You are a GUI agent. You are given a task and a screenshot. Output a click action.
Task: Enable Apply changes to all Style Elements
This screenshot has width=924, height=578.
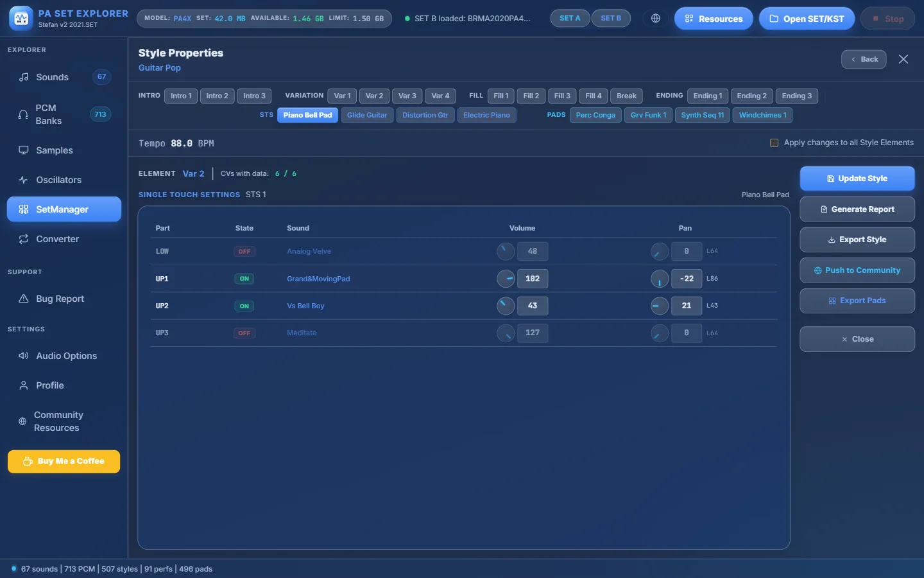pyautogui.click(x=774, y=143)
